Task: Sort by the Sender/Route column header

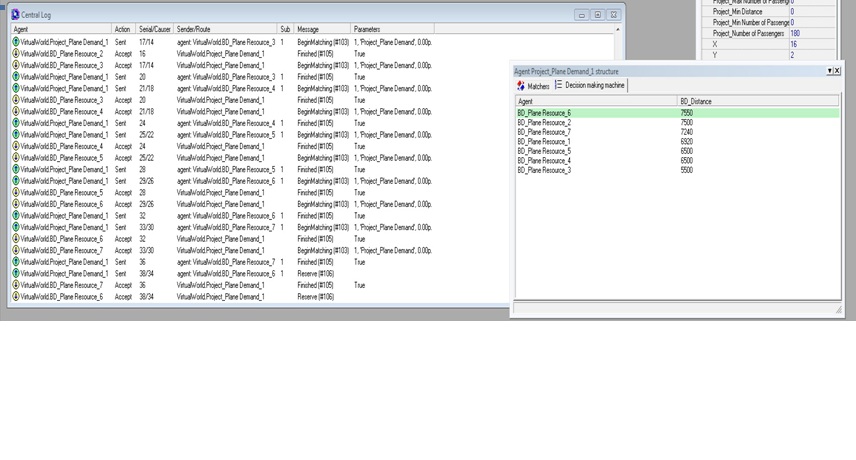Action: [225, 29]
